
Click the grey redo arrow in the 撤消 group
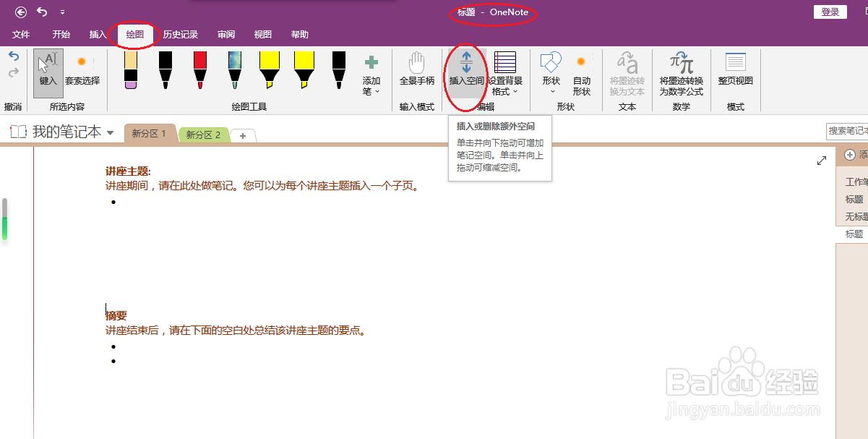pos(13,72)
